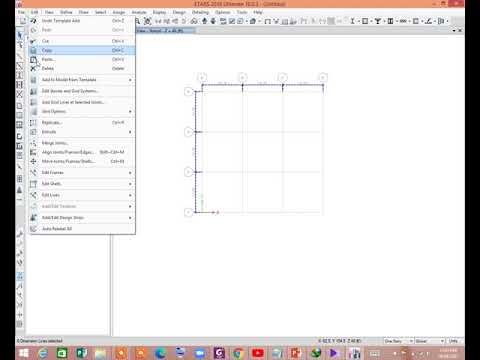Open dropdown arrow next to I-section icon
The image size is (480, 360).
pyautogui.click(x=359, y=21)
